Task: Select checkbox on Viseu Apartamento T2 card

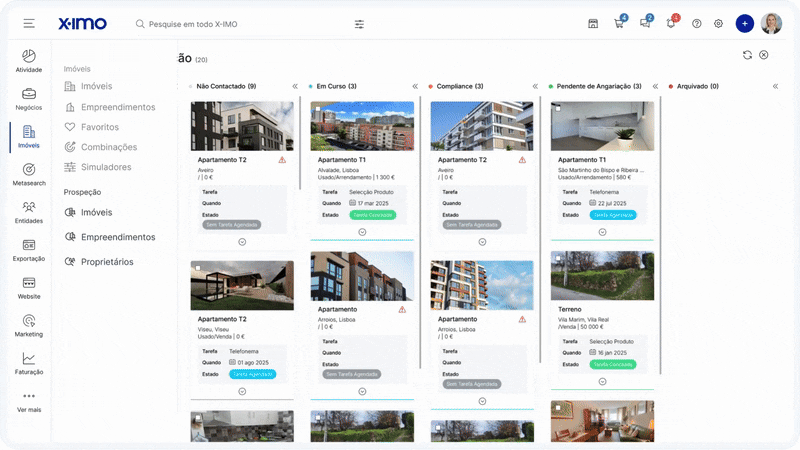Action: click(x=198, y=268)
